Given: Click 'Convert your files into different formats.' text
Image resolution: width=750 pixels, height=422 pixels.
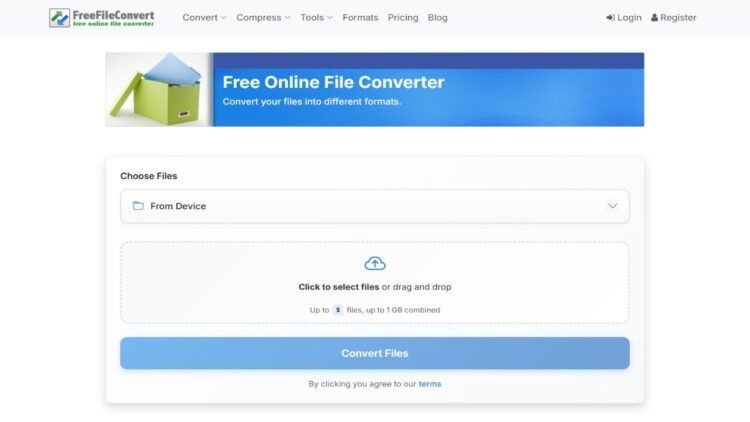Looking at the screenshot, I should 312,101.
